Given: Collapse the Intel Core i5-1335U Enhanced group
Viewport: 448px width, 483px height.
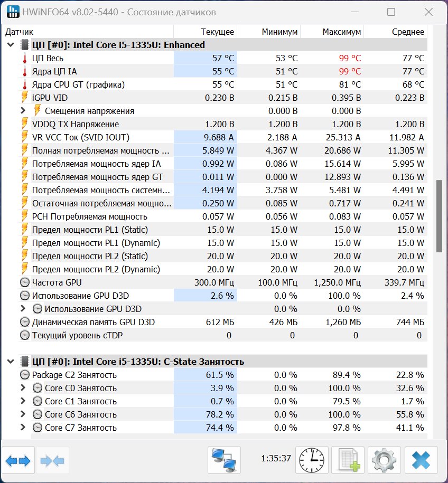Looking at the screenshot, I should tap(11, 45).
